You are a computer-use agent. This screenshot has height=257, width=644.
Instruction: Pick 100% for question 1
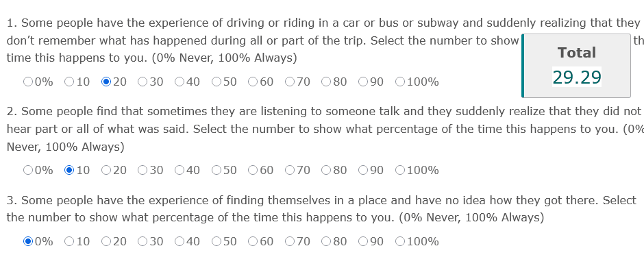[x=400, y=82]
